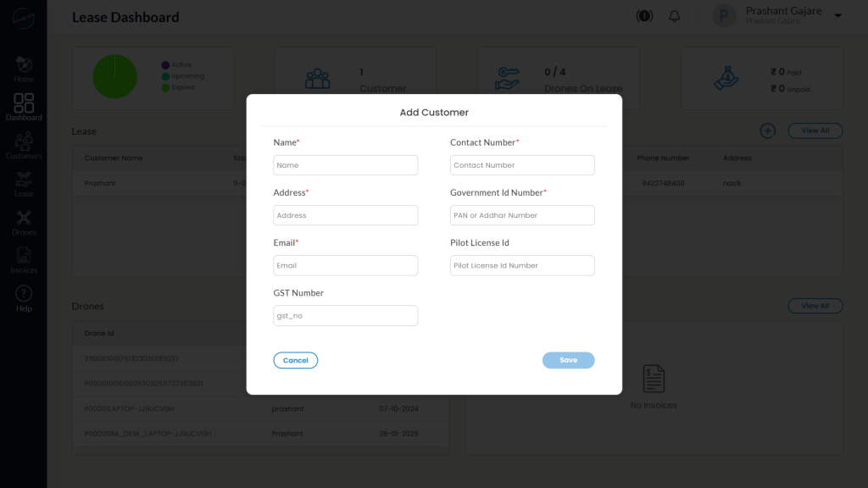This screenshot has width=868, height=488.
Task: Focus the GST Number field
Action: click(346, 315)
